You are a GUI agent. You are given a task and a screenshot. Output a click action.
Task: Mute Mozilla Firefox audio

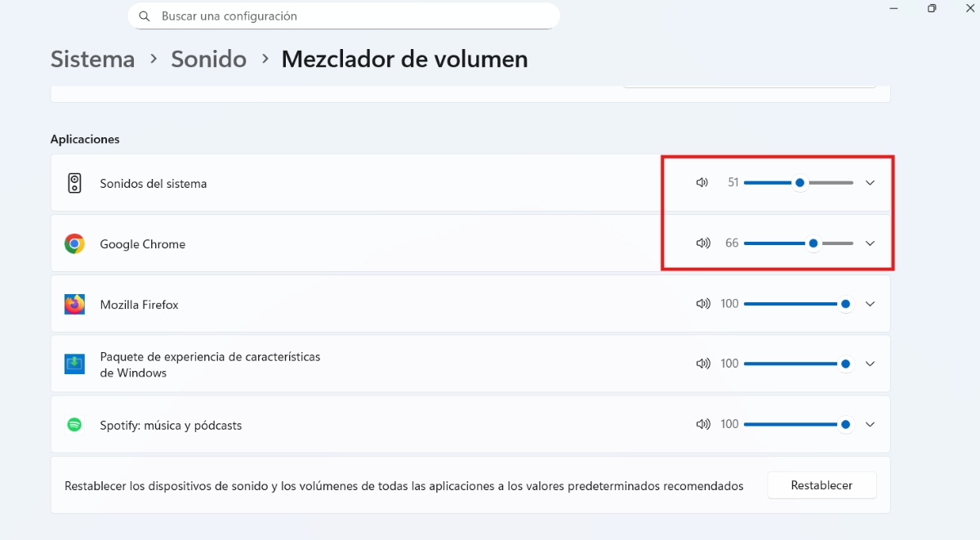coord(702,303)
